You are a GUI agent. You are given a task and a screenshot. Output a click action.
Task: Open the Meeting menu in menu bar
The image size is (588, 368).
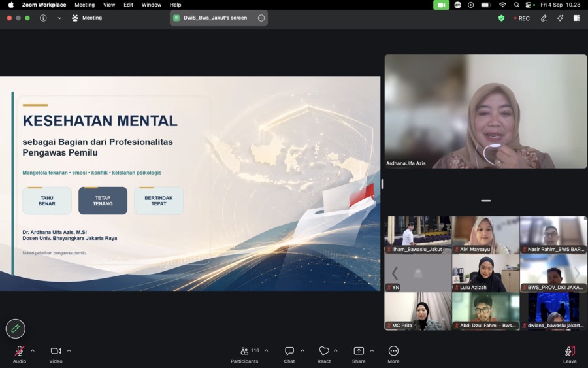84,5
